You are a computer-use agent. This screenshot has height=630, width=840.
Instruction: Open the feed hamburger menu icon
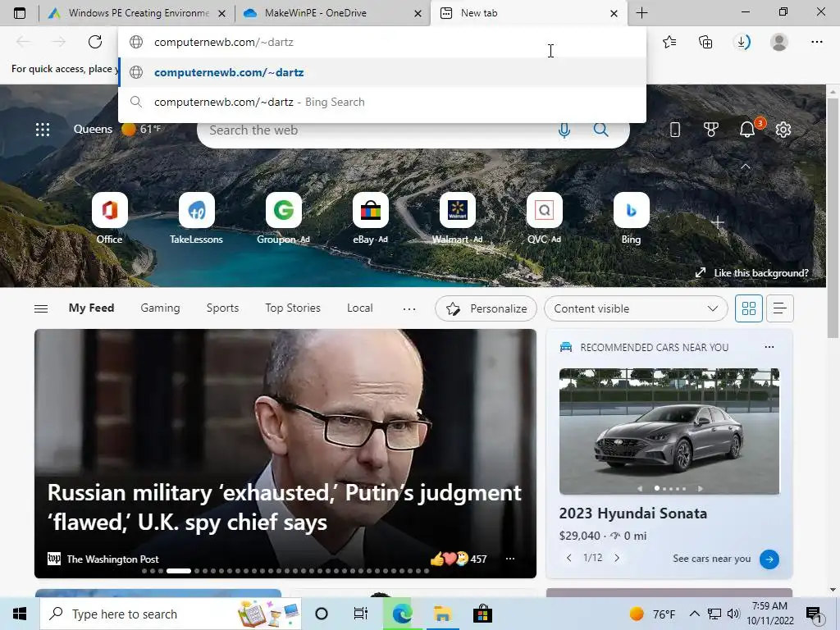(x=41, y=308)
